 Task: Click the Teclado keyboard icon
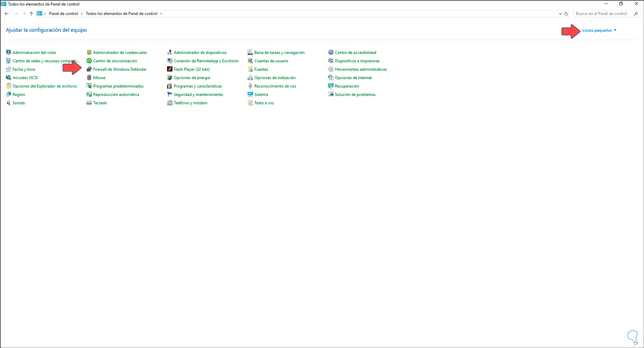89,103
